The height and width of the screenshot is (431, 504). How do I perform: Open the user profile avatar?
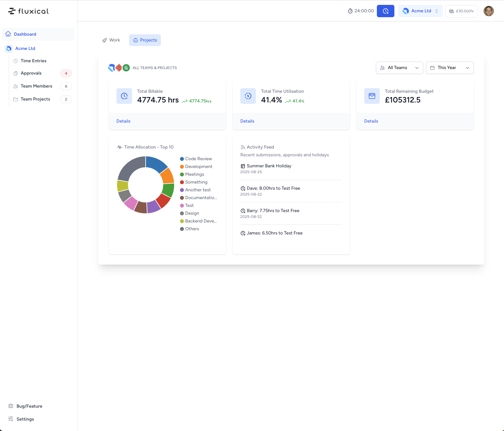(488, 11)
